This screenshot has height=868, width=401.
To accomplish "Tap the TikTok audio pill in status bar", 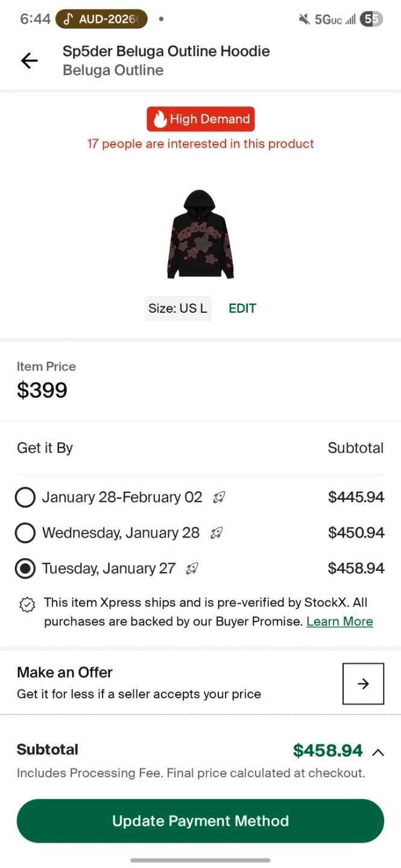I will click(101, 19).
